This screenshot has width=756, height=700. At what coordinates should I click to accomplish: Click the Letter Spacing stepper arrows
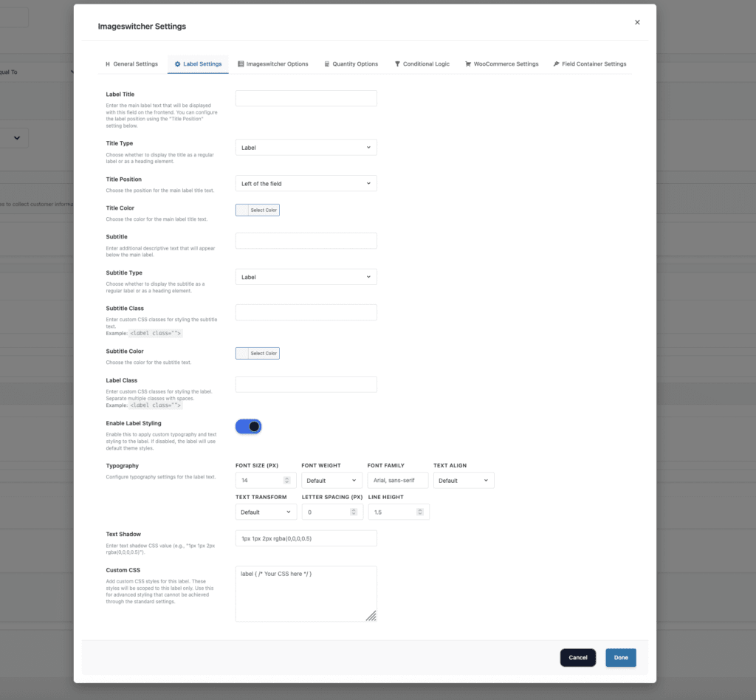click(354, 512)
